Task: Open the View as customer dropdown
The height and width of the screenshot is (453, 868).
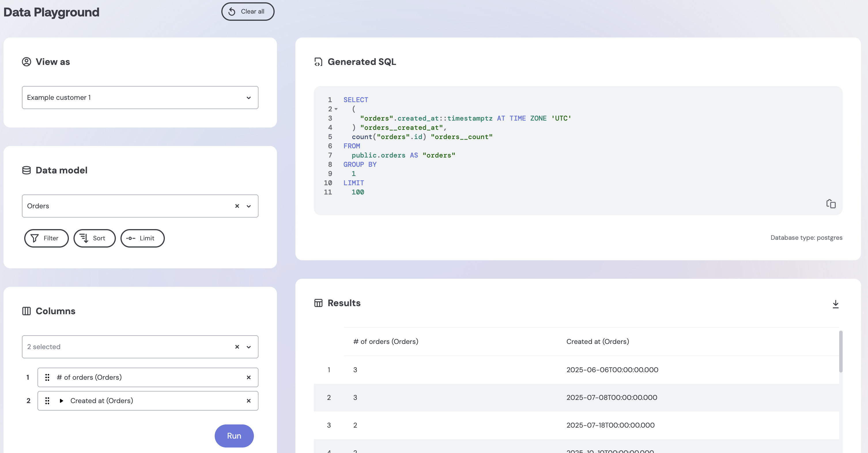Action: tap(140, 98)
